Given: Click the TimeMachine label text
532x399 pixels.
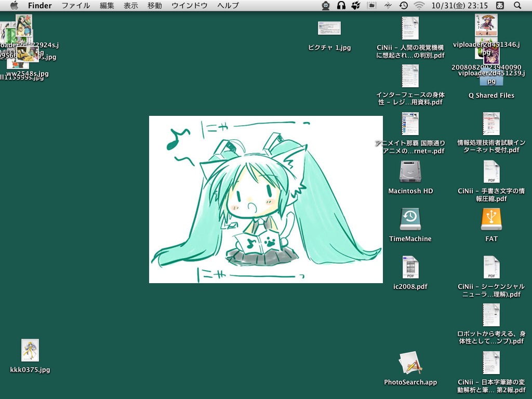Looking at the screenshot, I should (x=410, y=239).
